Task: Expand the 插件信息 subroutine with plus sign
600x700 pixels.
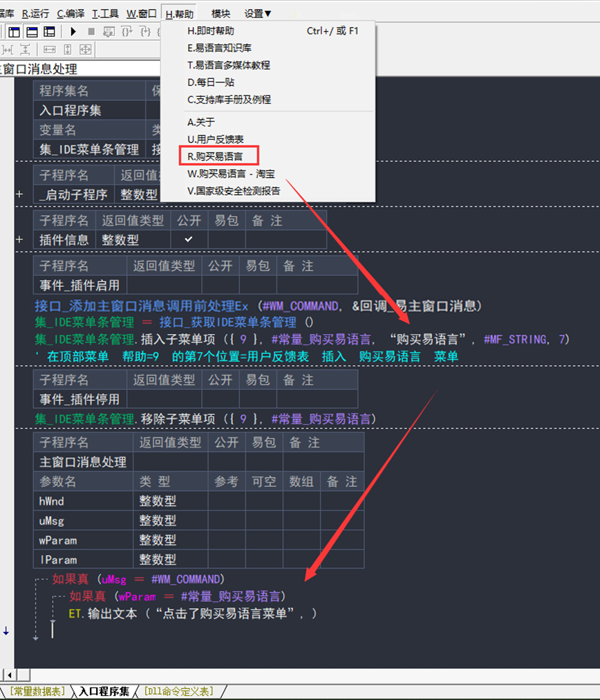Action: coord(19,240)
